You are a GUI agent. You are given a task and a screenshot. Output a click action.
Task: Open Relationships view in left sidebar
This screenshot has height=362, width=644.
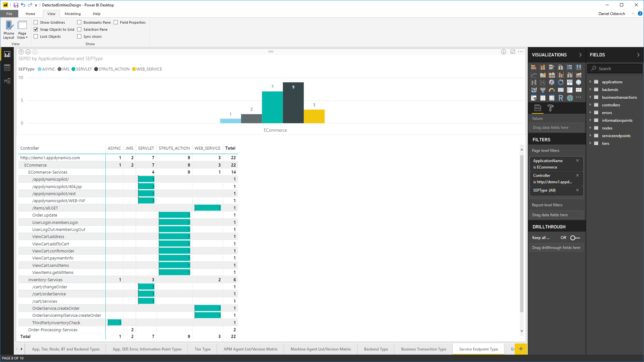click(x=7, y=81)
